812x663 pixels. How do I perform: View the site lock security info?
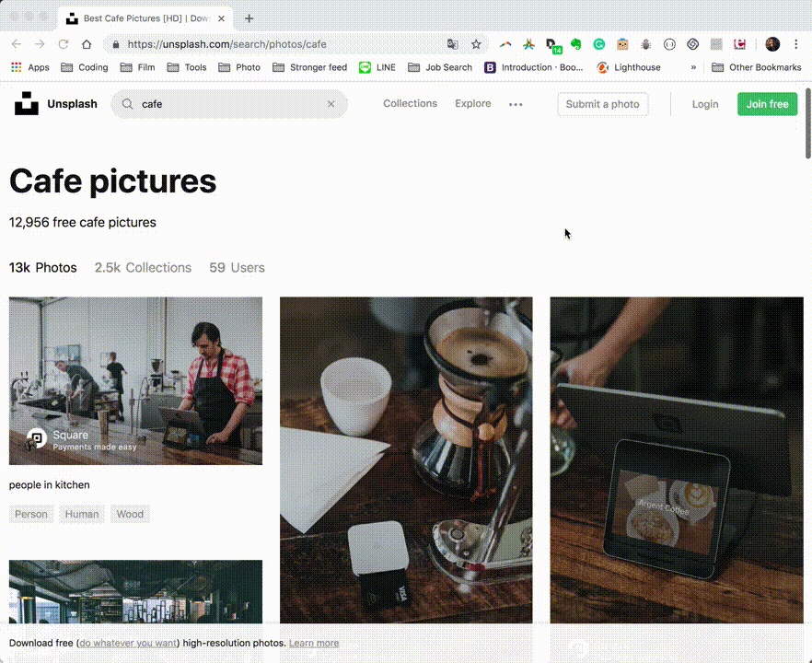click(116, 44)
